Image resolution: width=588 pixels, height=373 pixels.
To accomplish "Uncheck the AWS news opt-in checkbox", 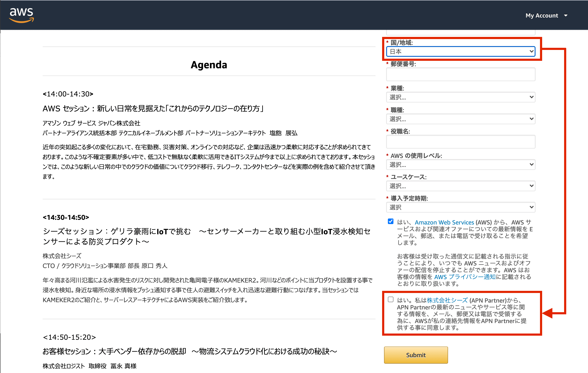I will point(390,221).
